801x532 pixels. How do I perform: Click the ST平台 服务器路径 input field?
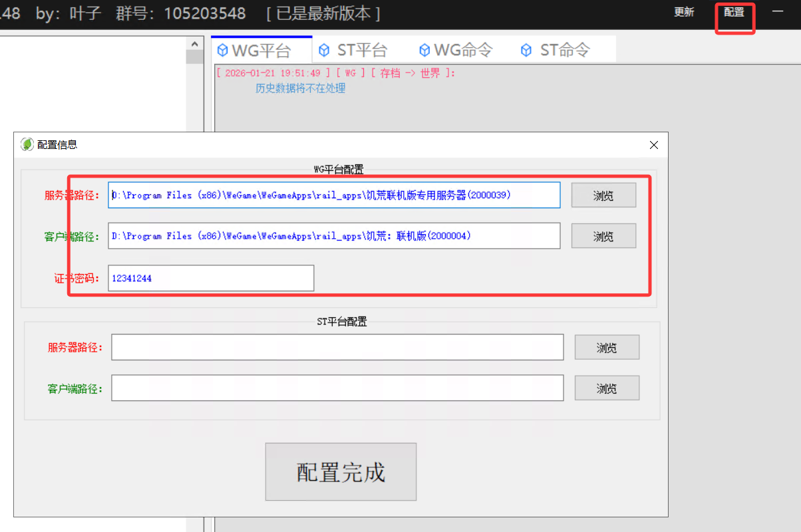[337, 347]
